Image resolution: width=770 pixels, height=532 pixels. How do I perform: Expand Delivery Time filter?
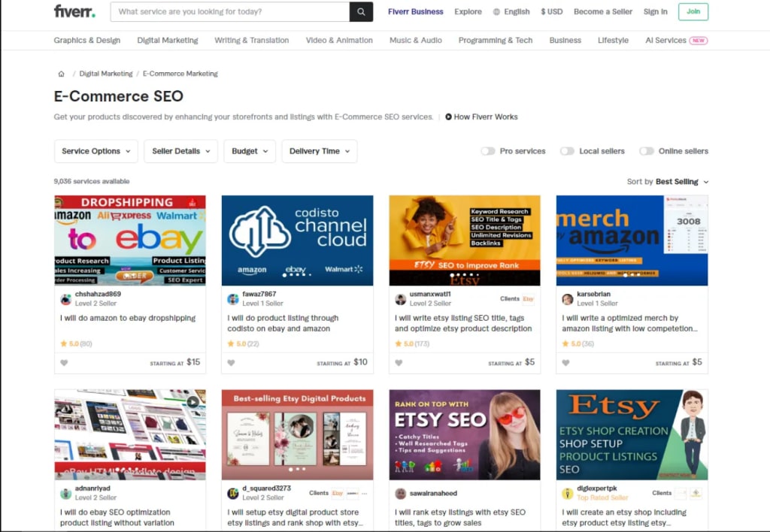pos(319,151)
